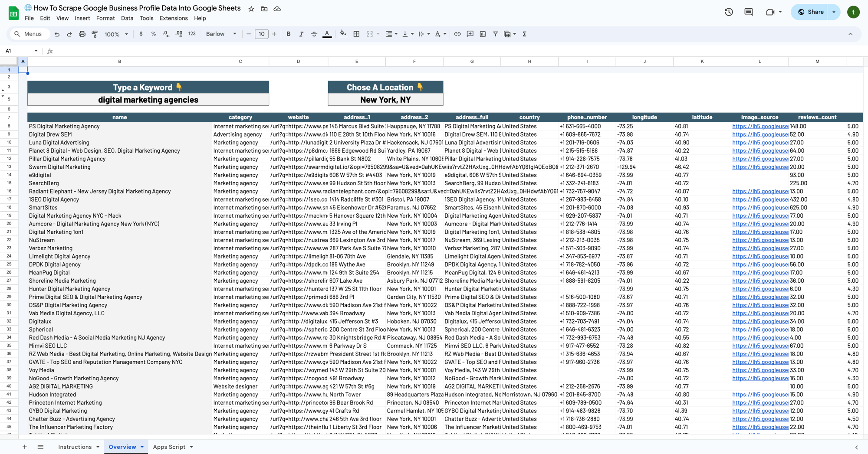Move document using the folder icon
The width and height of the screenshot is (868, 454).
[x=264, y=9]
